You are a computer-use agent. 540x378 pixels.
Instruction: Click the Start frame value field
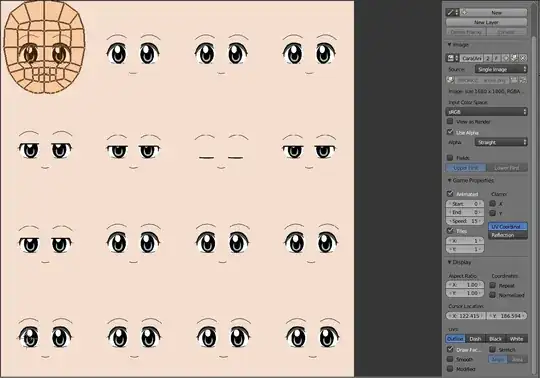point(465,204)
